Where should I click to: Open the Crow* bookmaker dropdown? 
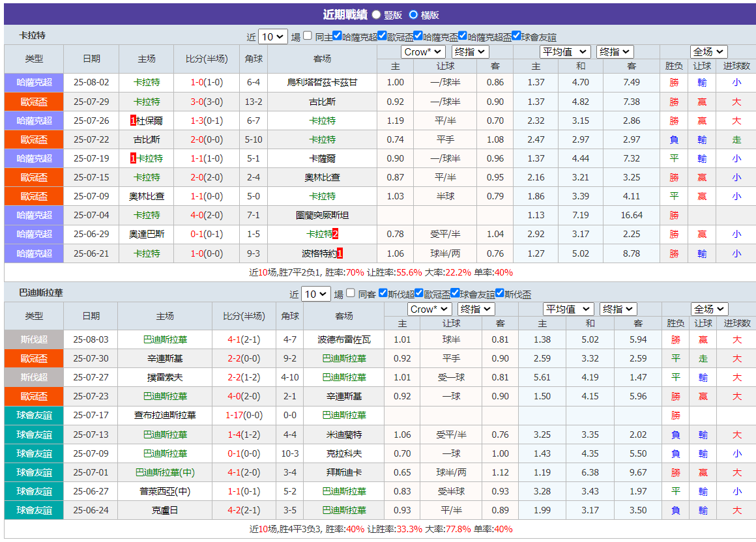point(422,51)
